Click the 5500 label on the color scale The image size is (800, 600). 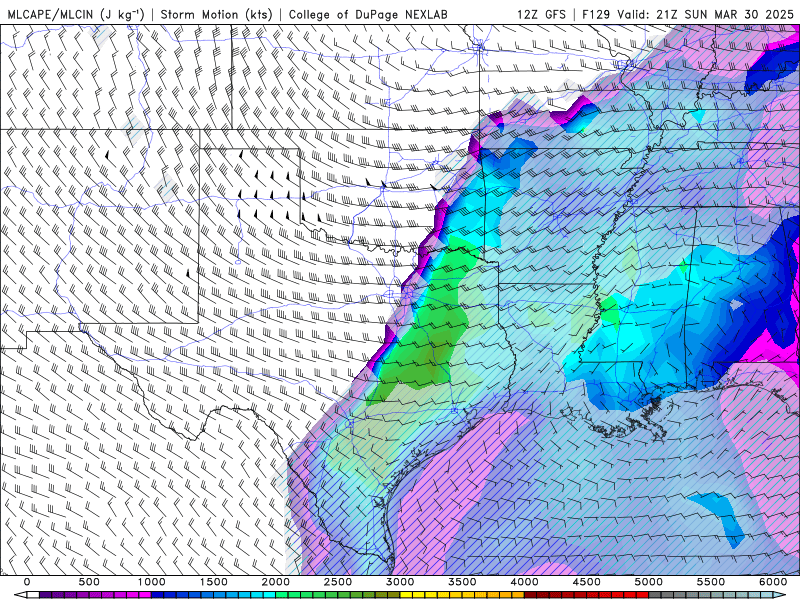click(711, 582)
